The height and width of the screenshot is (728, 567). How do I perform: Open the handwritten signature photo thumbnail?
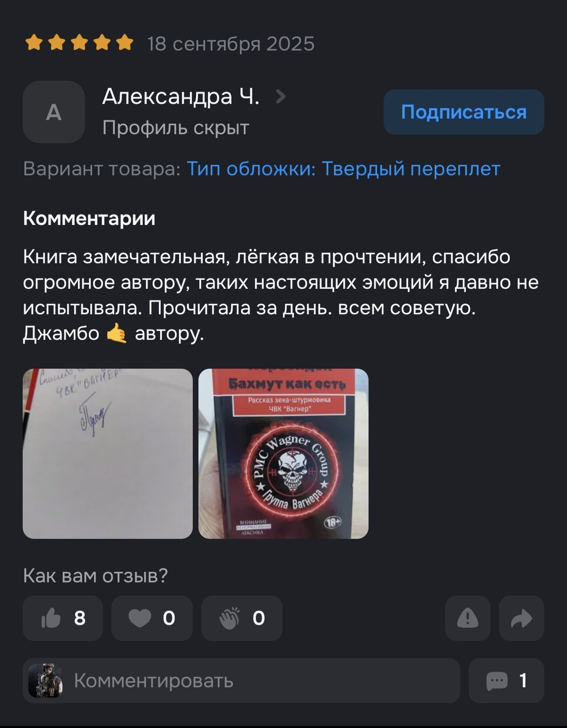pyautogui.click(x=108, y=454)
